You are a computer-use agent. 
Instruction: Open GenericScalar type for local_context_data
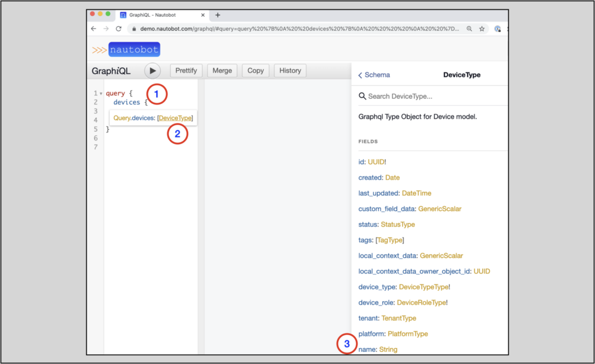(442, 255)
